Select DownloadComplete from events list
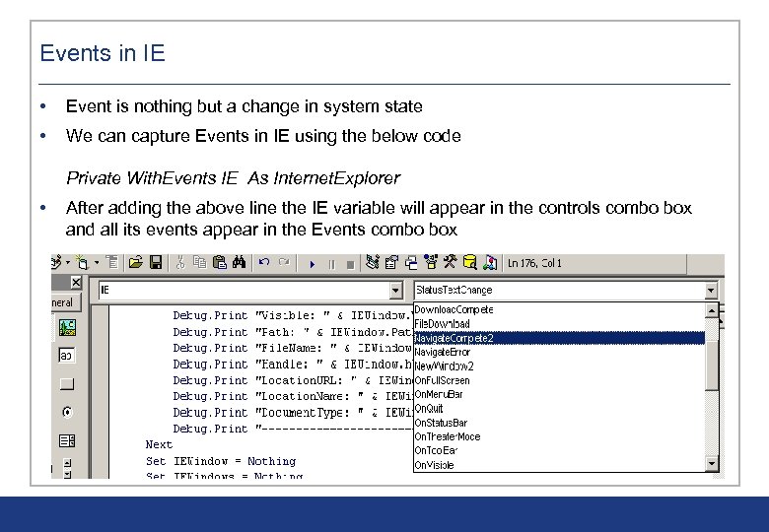 click(x=559, y=309)
